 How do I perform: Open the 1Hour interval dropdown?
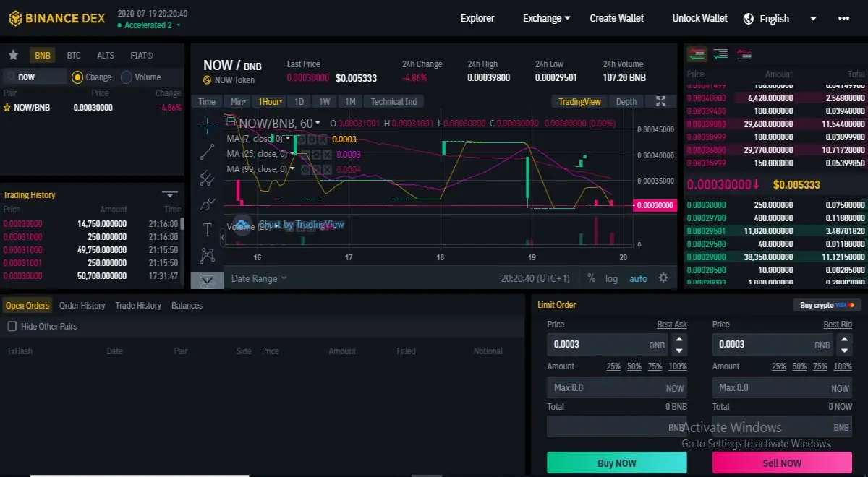pos(271,102)
